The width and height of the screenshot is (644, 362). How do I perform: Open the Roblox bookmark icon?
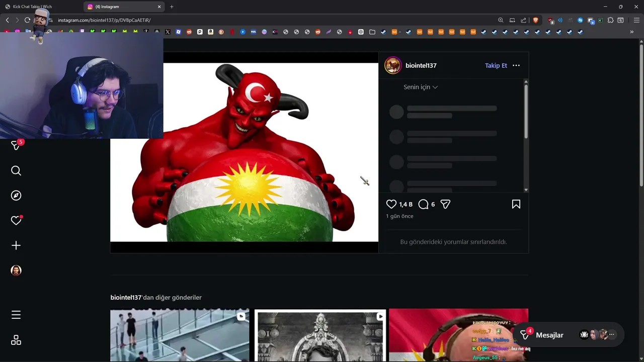point(179,32)
